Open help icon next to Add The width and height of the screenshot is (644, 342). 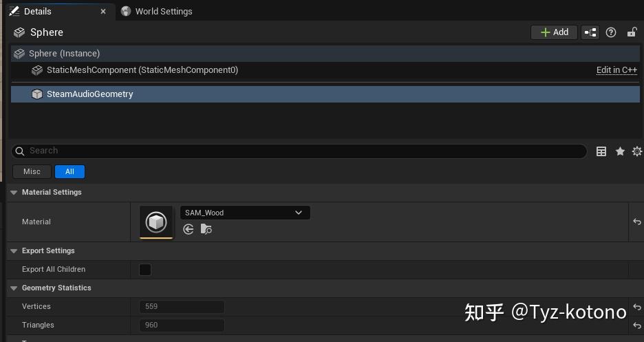pos(611,32)
